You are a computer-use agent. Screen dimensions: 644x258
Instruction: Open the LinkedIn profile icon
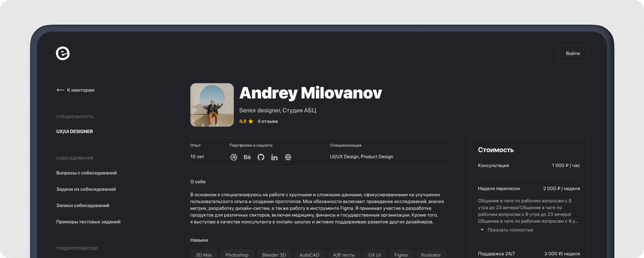tap(274, 157)
